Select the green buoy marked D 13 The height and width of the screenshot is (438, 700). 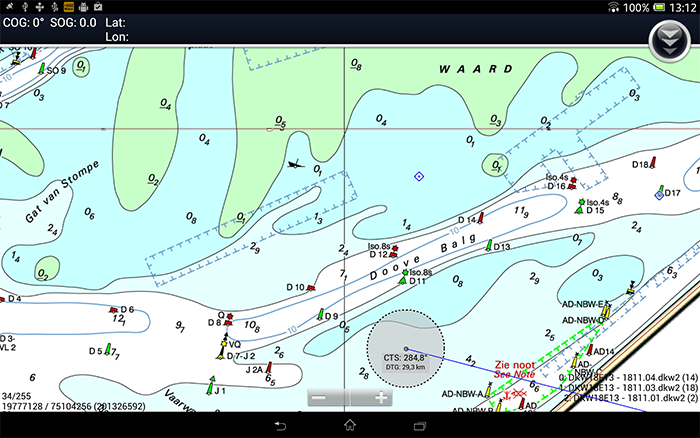pos(488,245)
